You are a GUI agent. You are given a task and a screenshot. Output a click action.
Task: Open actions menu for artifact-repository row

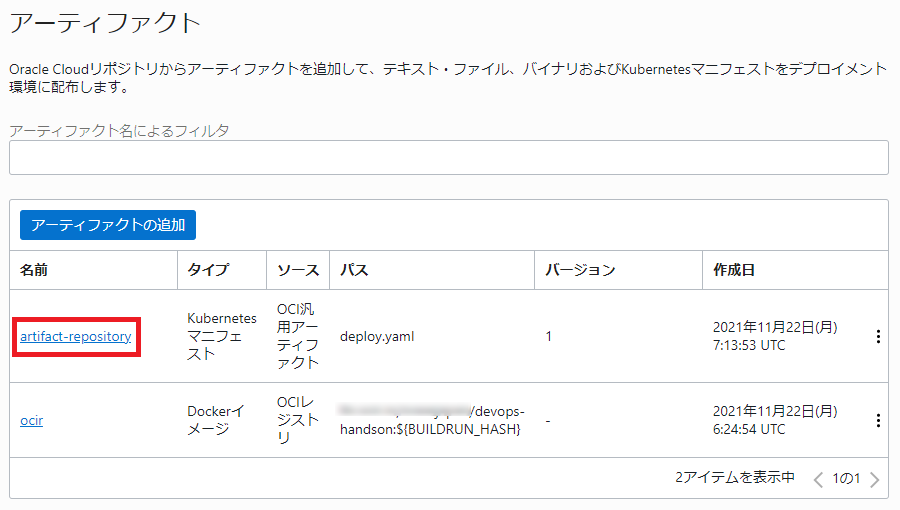[x=878, y=337]
